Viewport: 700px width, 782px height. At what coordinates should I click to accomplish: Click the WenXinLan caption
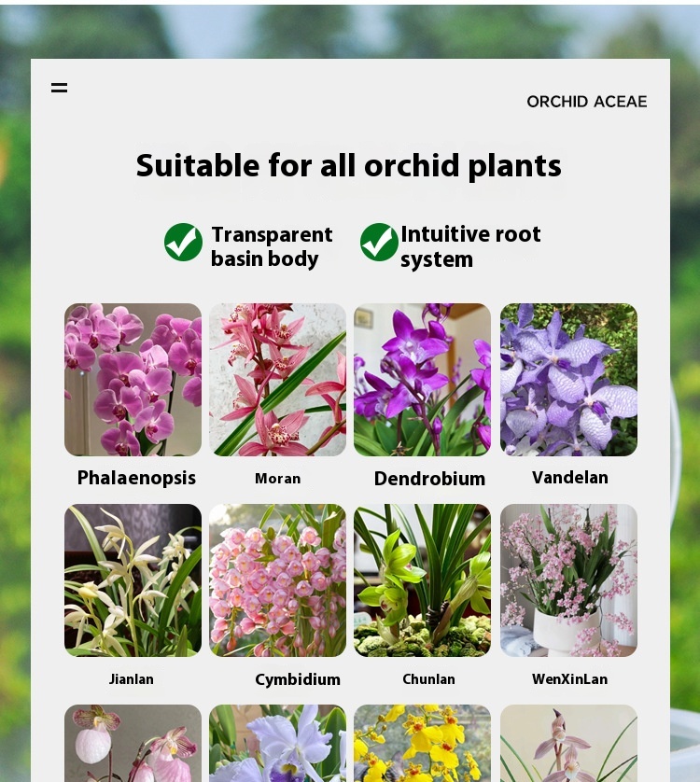tap(569, 679)
